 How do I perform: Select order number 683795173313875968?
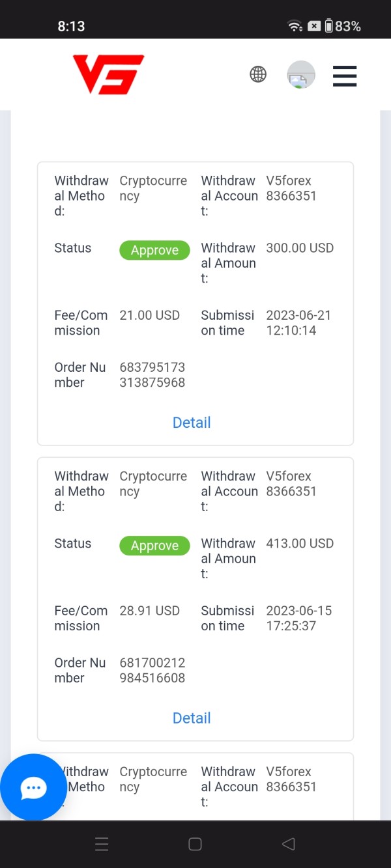(x=152, y=375)
